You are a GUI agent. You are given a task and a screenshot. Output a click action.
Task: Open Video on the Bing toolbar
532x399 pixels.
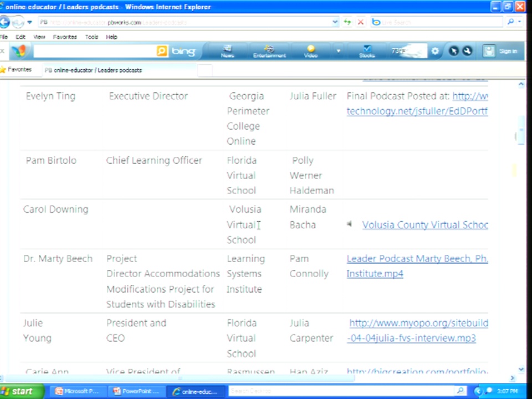310,51
